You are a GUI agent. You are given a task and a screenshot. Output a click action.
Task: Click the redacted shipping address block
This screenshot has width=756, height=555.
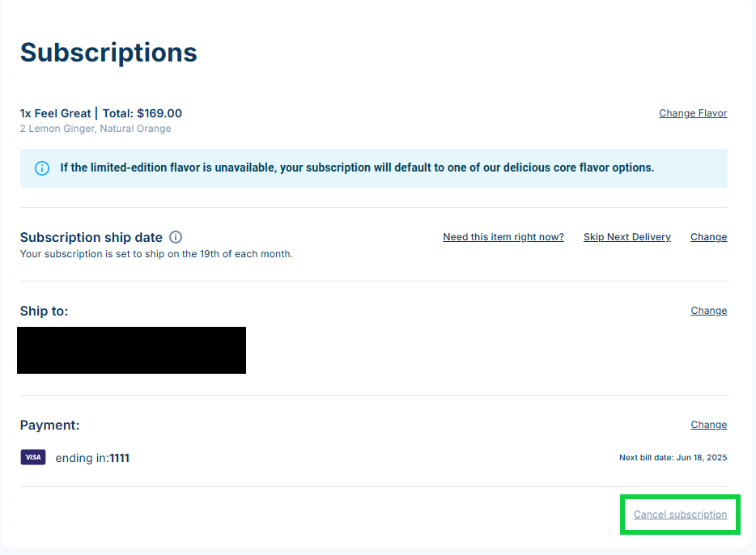[x=131, y=350]
